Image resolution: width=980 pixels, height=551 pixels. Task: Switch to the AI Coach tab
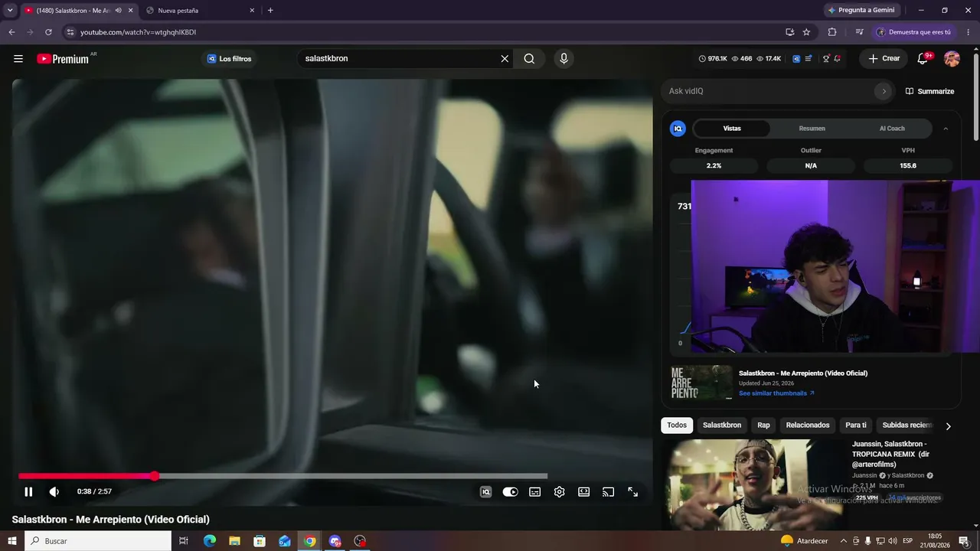(892, 129)
